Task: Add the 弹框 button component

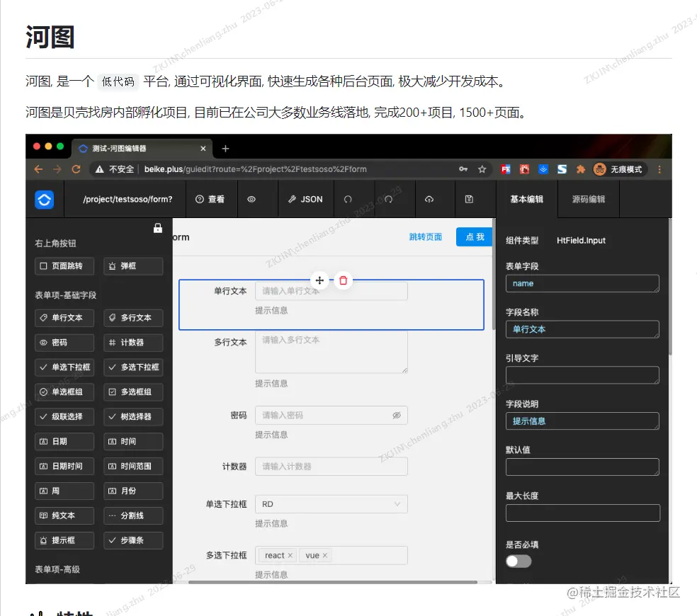Action: 133,266
